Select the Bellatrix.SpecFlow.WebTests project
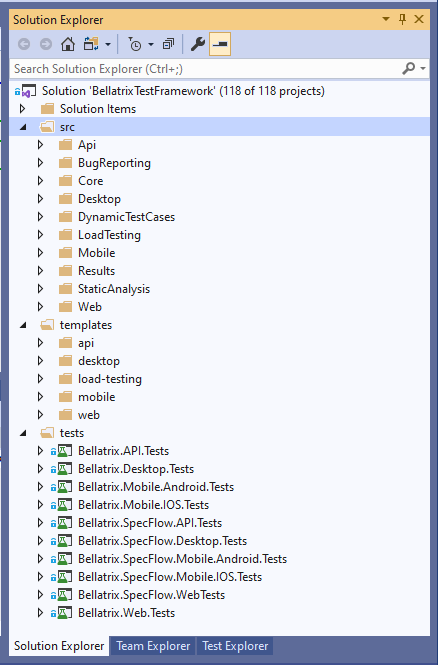Image resolution: width=438 pixels, height=665 pixels. click(151, 595)
